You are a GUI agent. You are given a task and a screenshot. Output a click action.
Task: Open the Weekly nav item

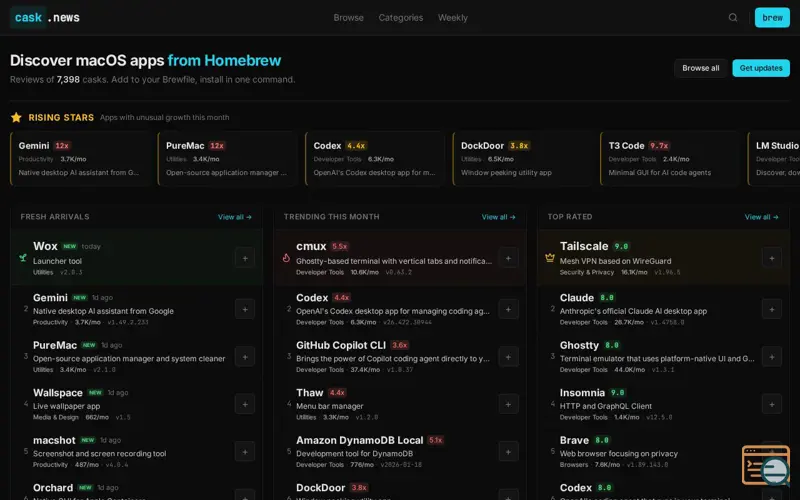[453, 18]
